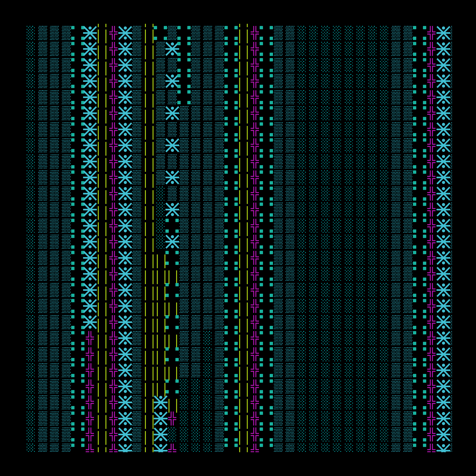
Task: Click the dense dotted block inside the hollow green box
Action: point(172,33)
